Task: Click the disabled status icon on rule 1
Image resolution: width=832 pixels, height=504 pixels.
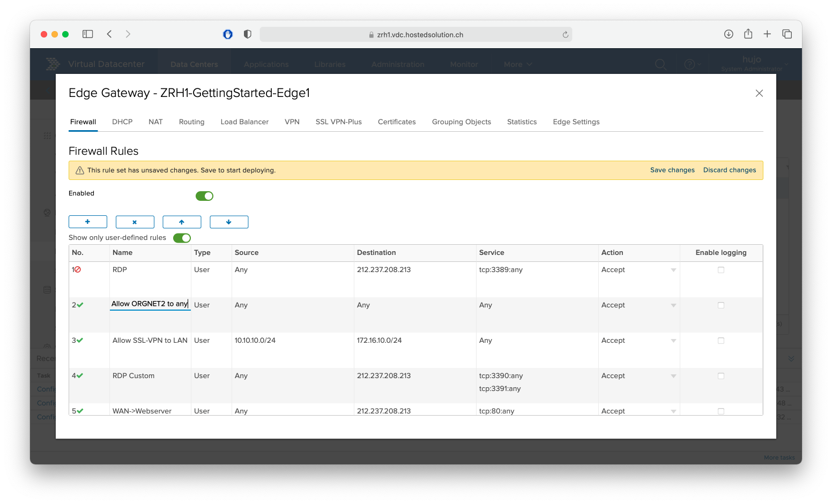Action: (x=78, y=269)
